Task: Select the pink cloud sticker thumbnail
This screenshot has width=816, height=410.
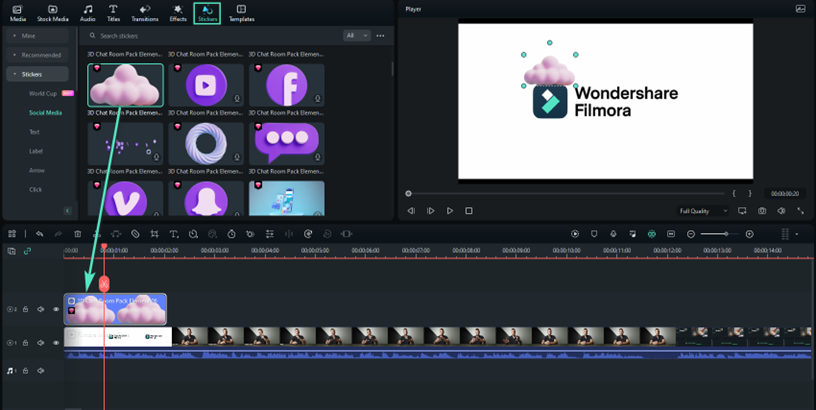Action: (x=125, y=85)
